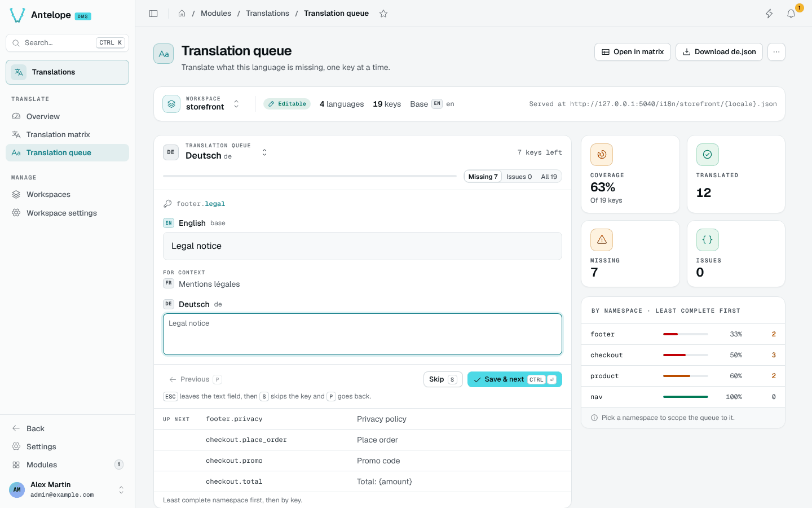Image resolution: width=812 pixels, height=508 pixels.
Task: Open checkout.promo in Up next list
Action: [x=363, y=461]
